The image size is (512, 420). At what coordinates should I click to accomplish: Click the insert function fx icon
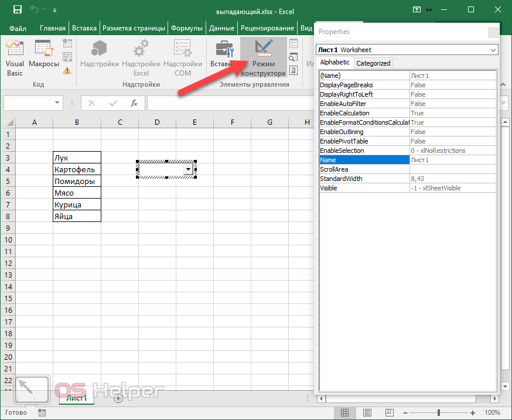pyautogui.click(x=134, y=103)
